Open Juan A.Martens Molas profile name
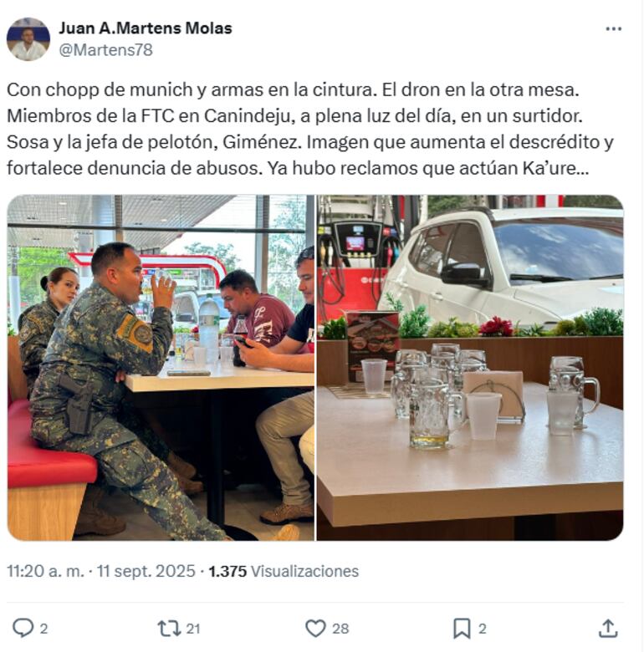Image resolution: width=644 pixels, height=652 pixels. [146, 28]
